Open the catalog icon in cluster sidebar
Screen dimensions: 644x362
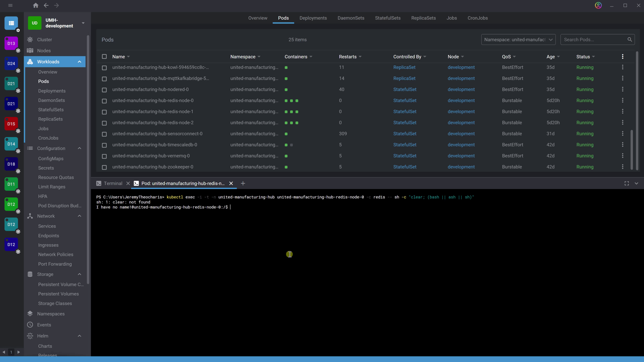coord(11,23)
